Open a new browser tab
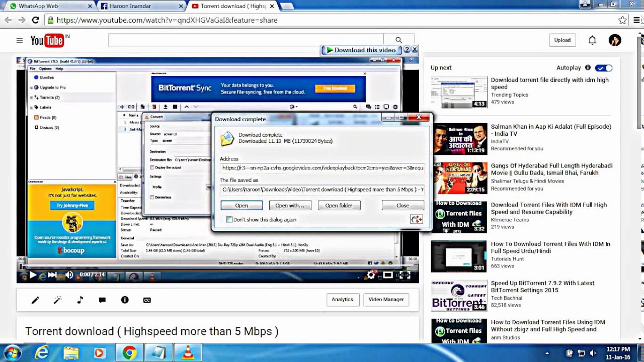Viewport: 644px width, 362px height. click(286, 6)
